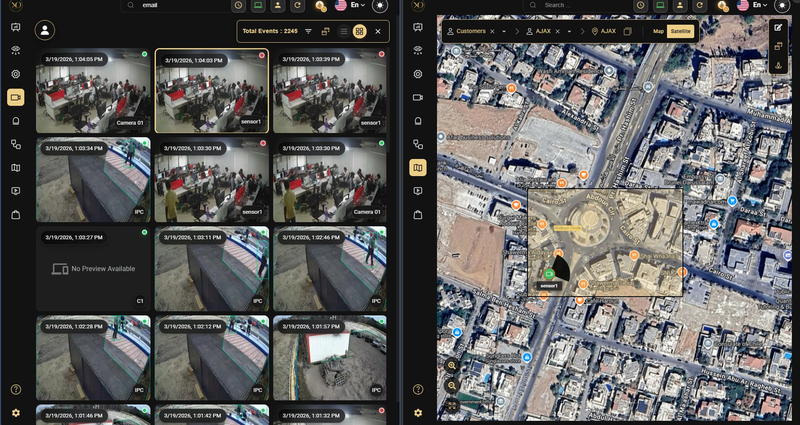
Task: Select the Satellite map layer
Action: coord(681,31)
